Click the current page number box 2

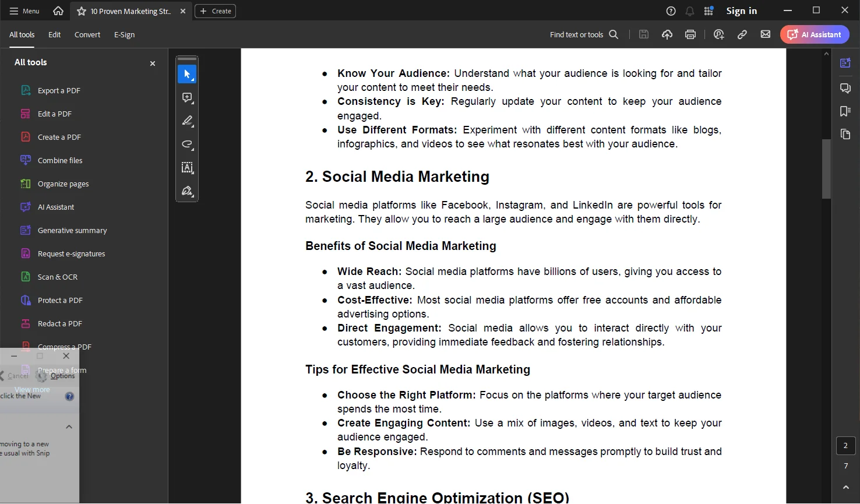pos(846,446)
